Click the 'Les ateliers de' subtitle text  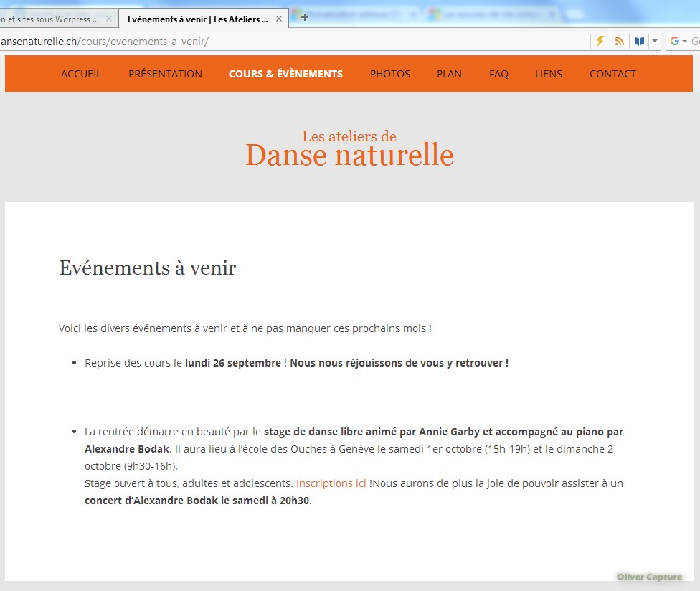point(349,136)
